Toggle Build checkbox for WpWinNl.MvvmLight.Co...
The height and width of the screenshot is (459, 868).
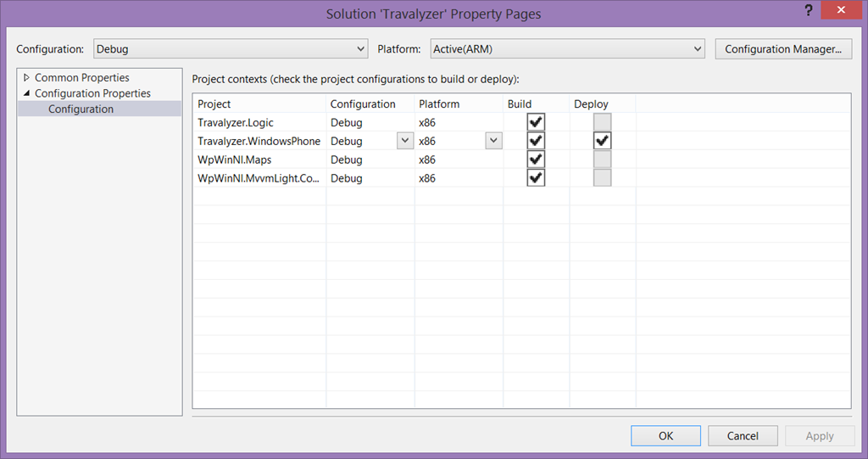click(x=536, y=178)
